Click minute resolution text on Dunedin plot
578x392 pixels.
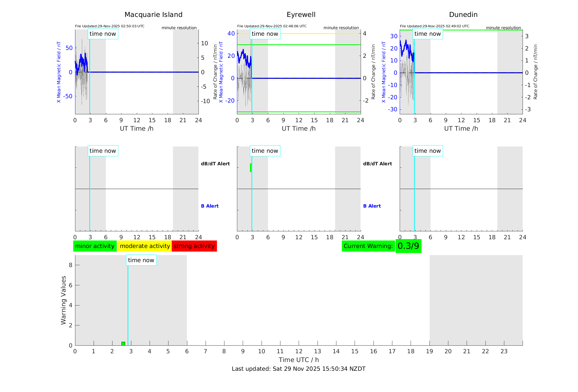(503, 28)
